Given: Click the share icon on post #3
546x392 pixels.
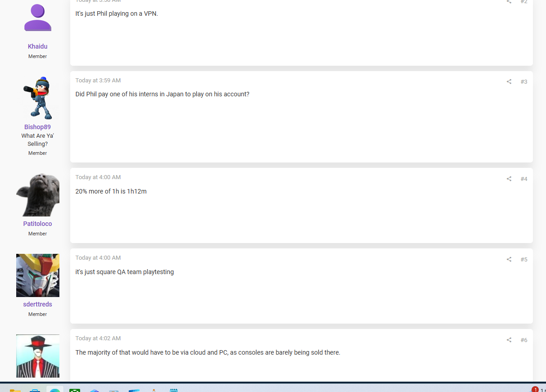Looking at the screenshot, I should (509, 81).
